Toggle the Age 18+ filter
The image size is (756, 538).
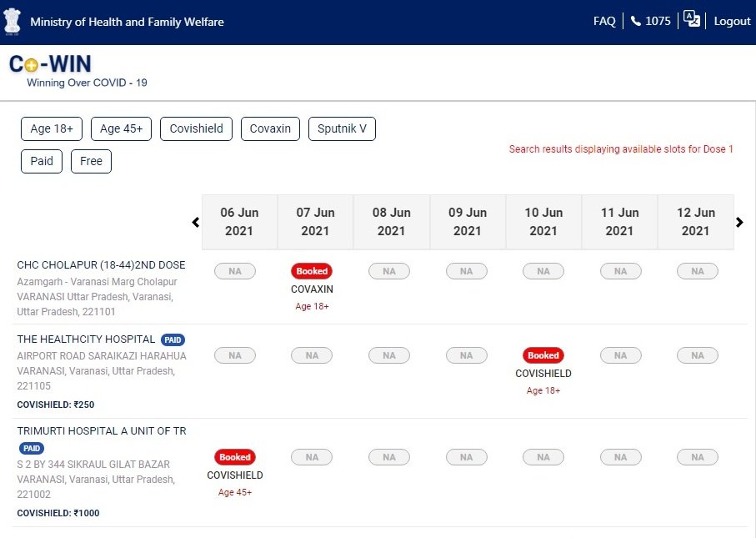(52, 128)
